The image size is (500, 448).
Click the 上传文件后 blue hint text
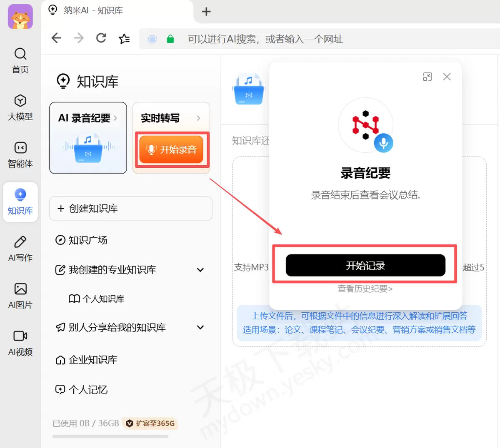[x=359, y=316]
